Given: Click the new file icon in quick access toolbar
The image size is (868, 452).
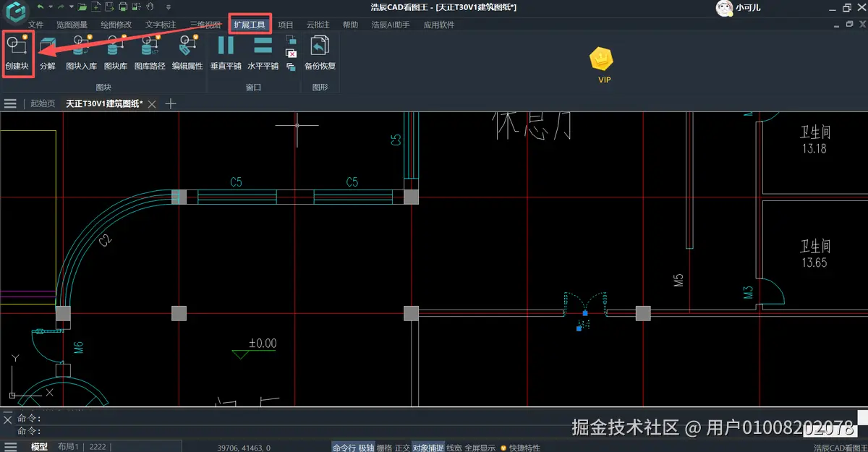Looking at the screenshot, I should click(x=95, y=7).
